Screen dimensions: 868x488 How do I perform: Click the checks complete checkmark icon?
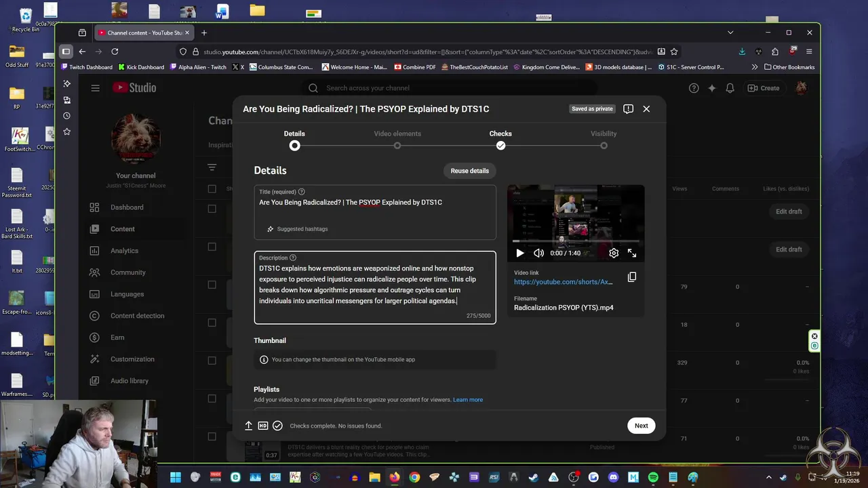point(277,426)
